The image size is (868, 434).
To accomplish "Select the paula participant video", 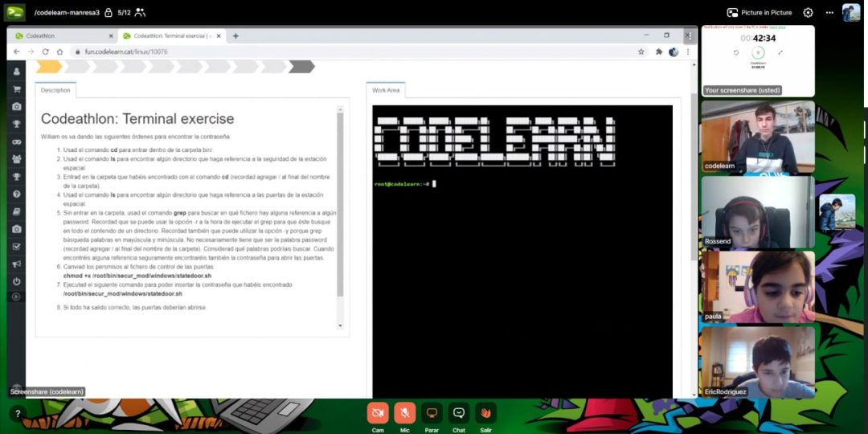I will [758, 287].
